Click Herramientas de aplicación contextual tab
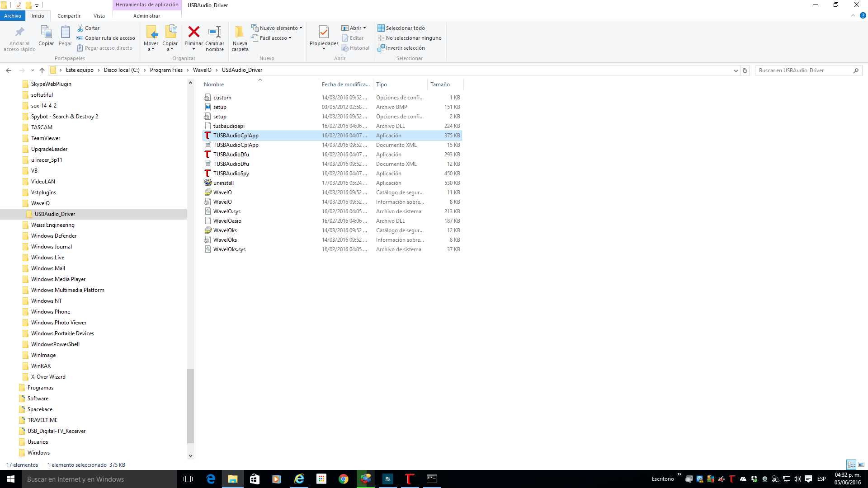The width and height of the screenshot is (868, 488). pos(147,5)
